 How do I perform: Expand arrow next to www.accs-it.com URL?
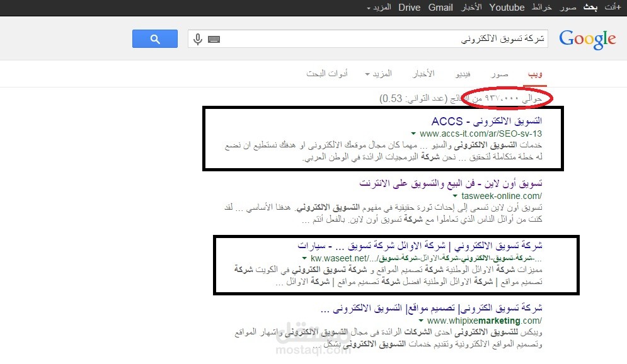point(413,134)
